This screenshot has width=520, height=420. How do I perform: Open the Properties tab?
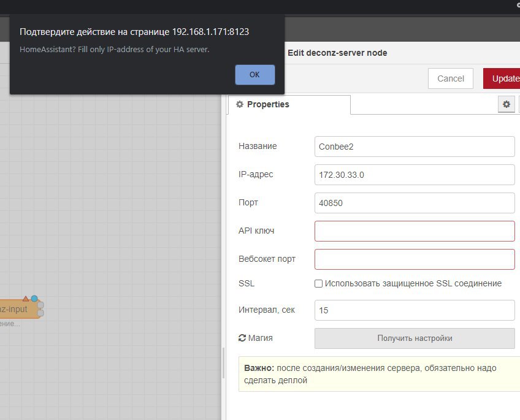(289, 104)
